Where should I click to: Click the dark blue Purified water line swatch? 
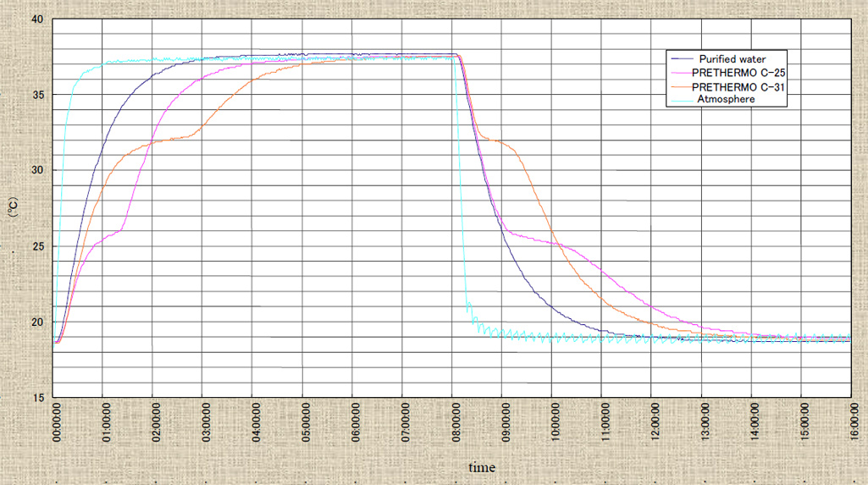click(680, 59)
